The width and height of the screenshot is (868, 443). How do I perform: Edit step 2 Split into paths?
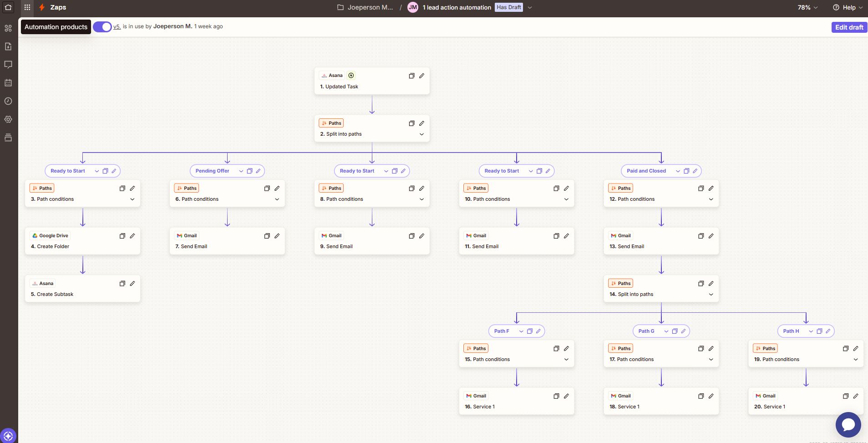tap(421, 123)
